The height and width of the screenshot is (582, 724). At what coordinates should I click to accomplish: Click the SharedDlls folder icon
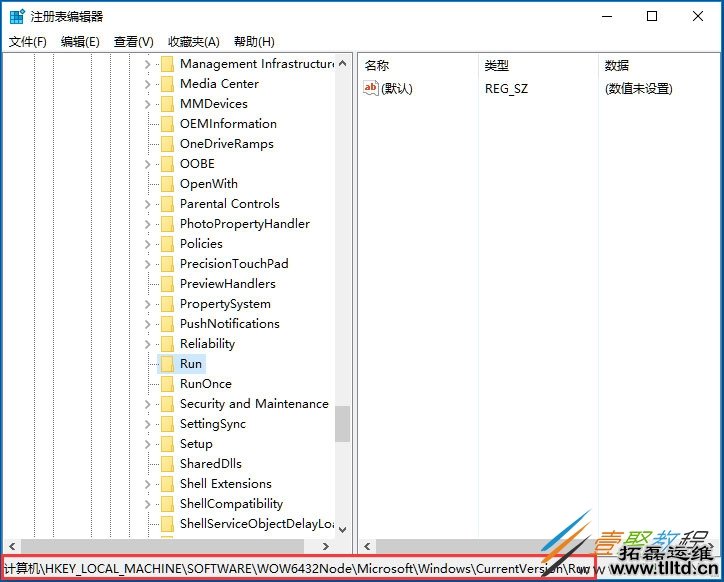click(x=167, y=464)
